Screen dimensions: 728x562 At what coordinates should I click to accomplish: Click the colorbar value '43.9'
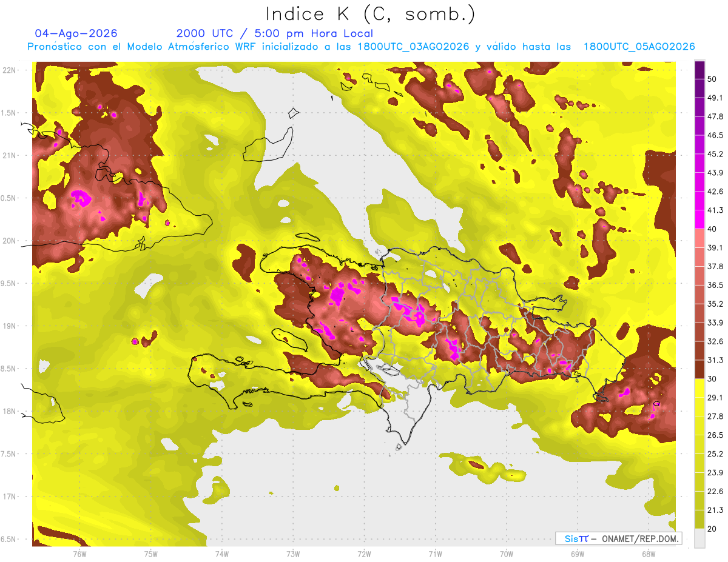(715, 173)
